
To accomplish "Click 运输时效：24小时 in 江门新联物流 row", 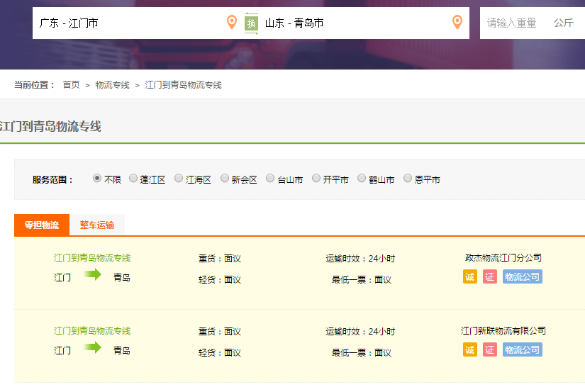I will click(x=360, y=332).
